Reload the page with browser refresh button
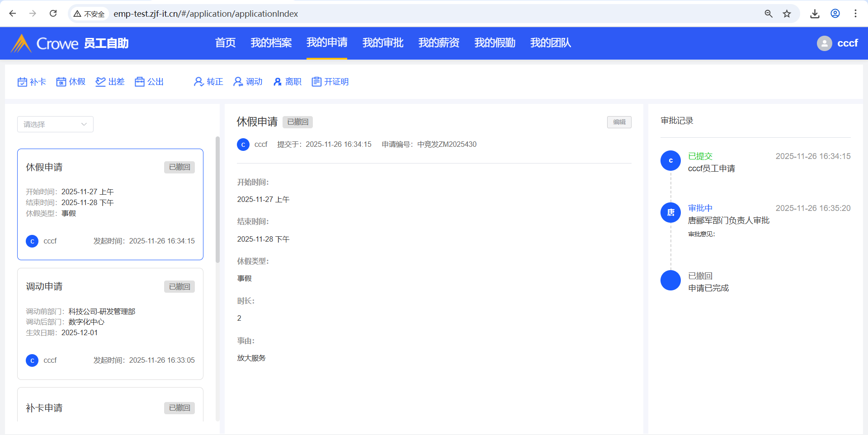This screenshot has width=868, height=435. pos(53,14)
